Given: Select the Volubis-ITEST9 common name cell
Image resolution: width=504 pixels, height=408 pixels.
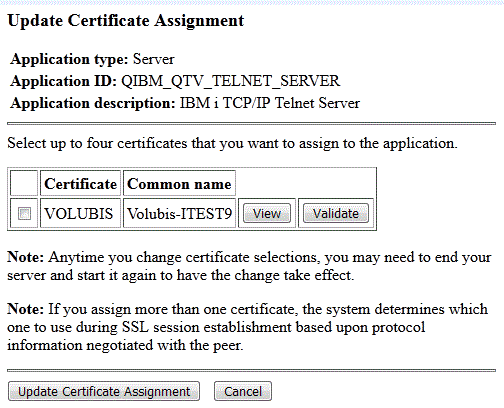Looking at the screenshot, I should click(x=179, y=213).
